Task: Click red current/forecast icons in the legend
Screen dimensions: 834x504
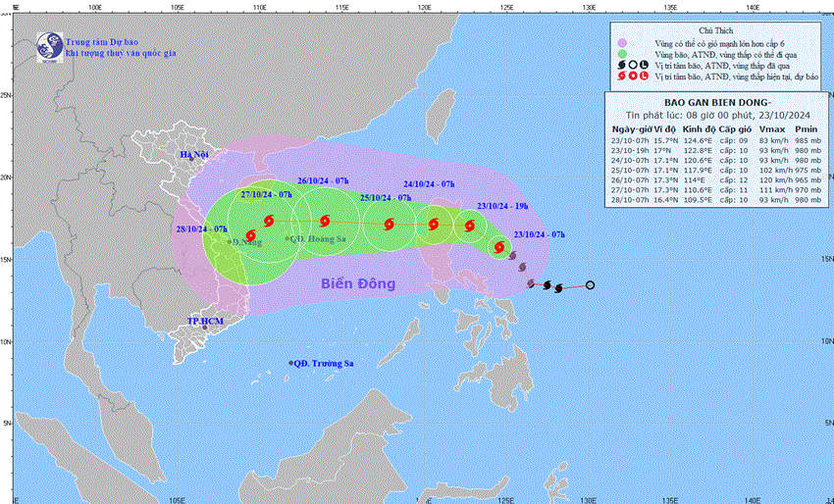Action: [x=633, y=76]
